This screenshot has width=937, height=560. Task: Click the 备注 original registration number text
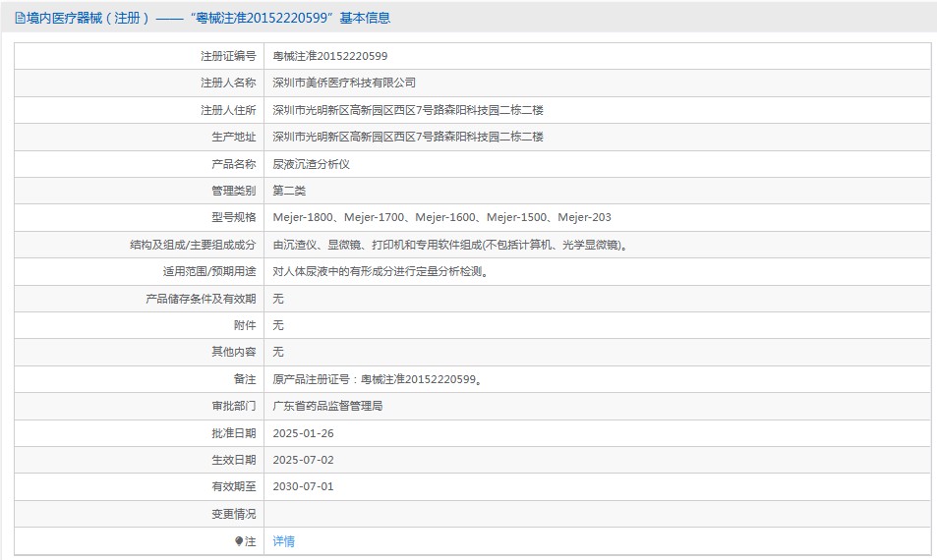click(378, 379)
